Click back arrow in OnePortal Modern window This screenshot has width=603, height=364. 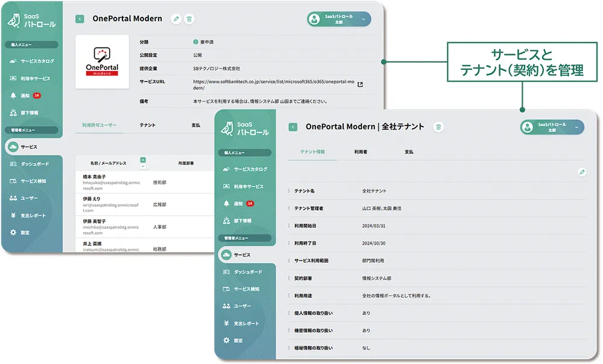click(80, 19)
